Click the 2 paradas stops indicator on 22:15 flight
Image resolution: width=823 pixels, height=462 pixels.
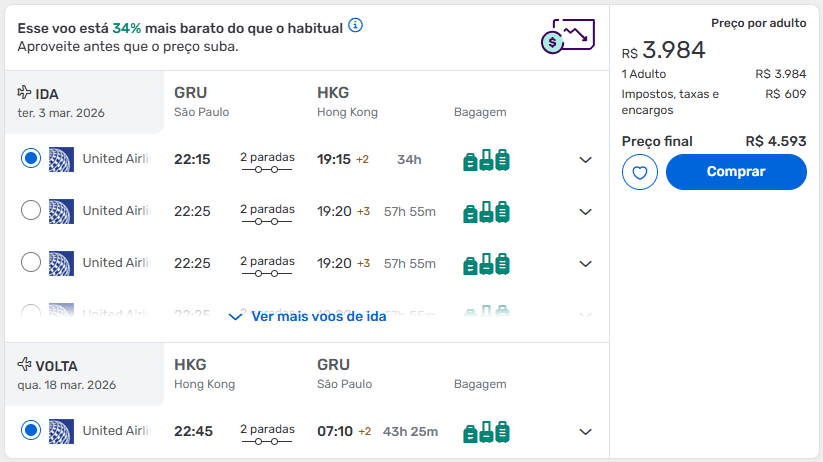[x=267, y=162]
